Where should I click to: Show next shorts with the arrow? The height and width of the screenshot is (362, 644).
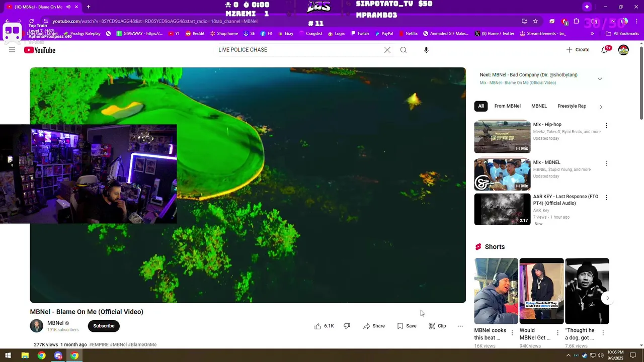click(607, 298)
